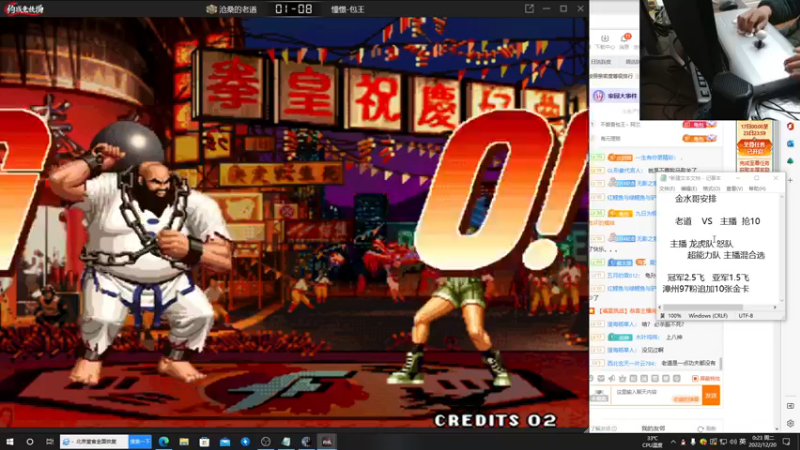The image size is (800, 450).
Task: Click opponent name 包王 in title bar
Action: pyautogui.click(x=348, y=9)
